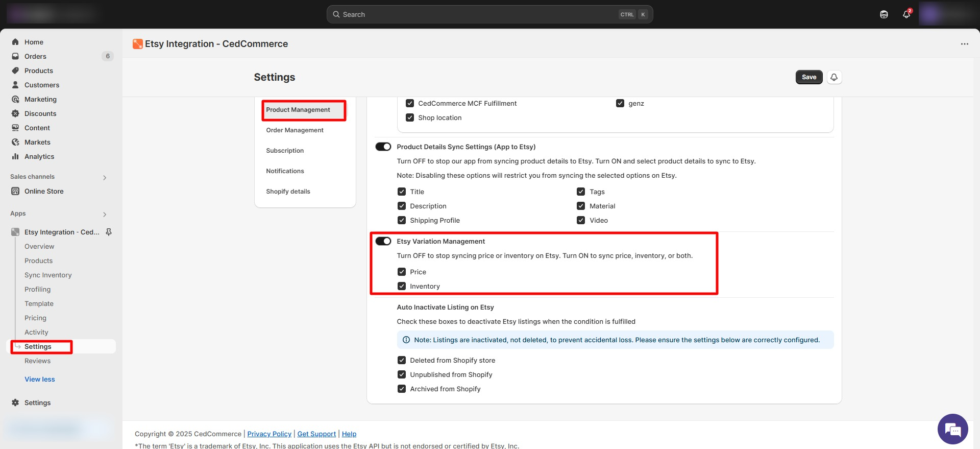The image size is (980, 449).
Task: Uncheck Shop location checkbox
Action: 410,117
